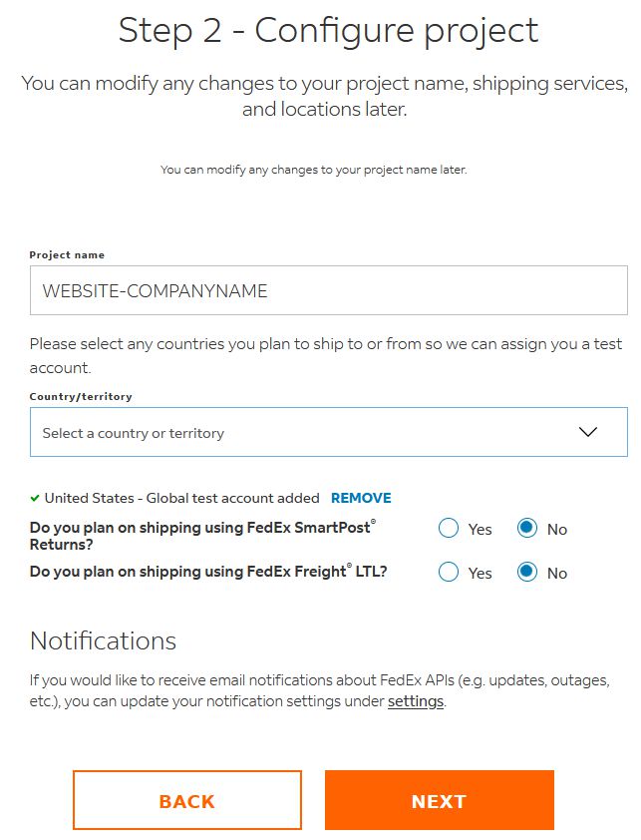Click the Notifications section heading
Image resolution: width=641 pixels, height=840 pixels.
coord(103,640)
